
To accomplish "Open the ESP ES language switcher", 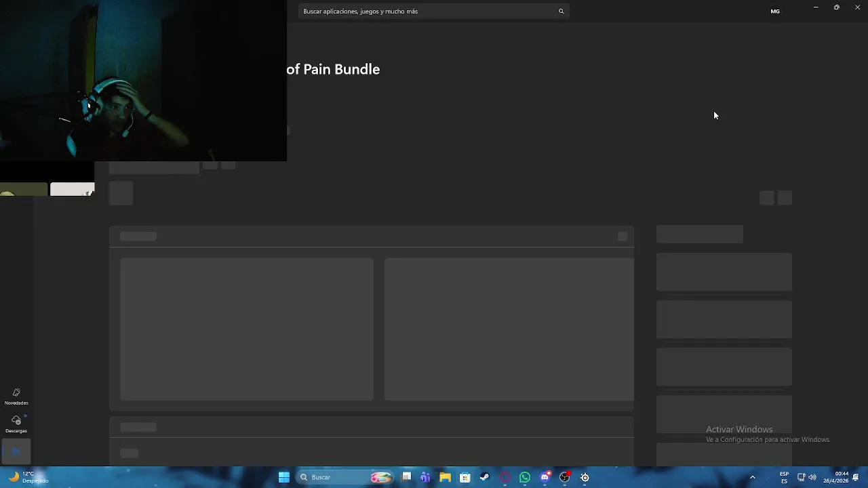I will (784, 477).
